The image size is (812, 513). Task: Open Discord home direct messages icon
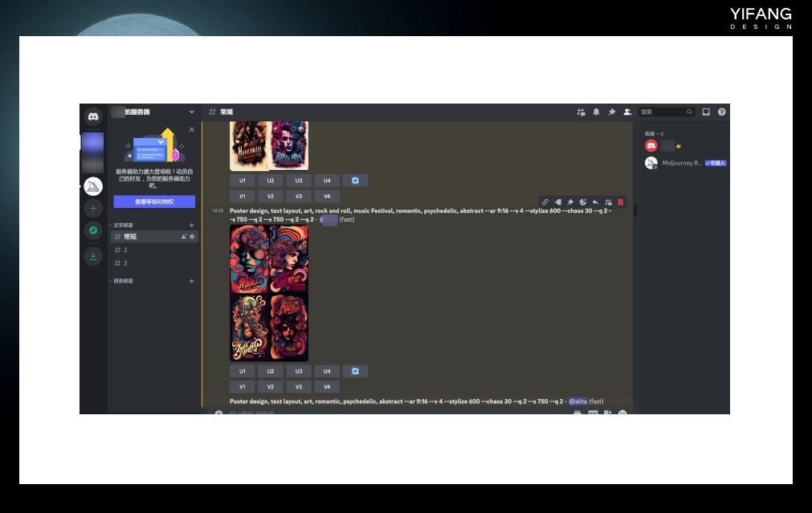pos(93,116)
